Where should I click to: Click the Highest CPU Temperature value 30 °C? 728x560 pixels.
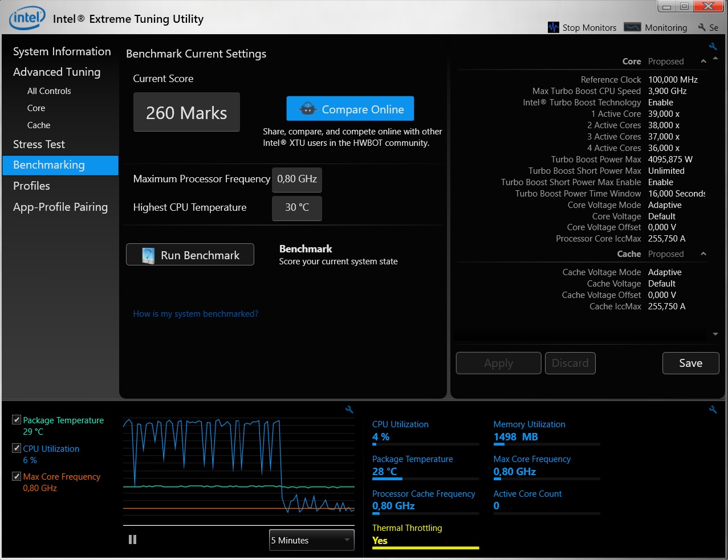297,208
